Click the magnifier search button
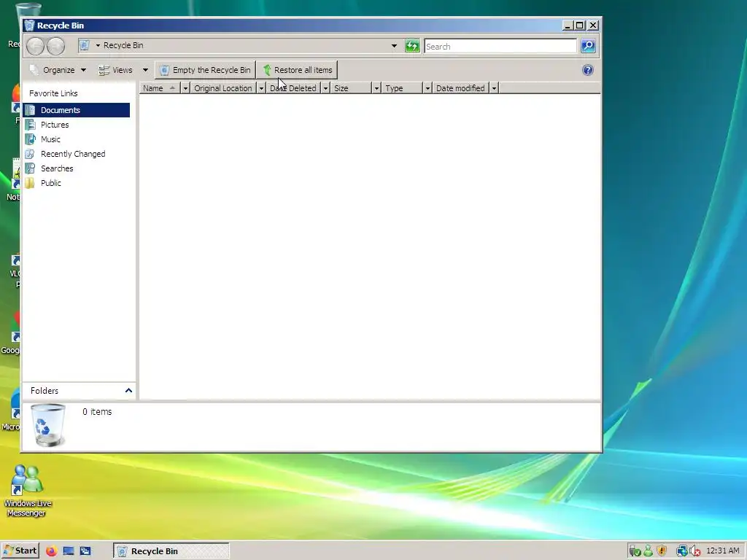 [589, 46]
